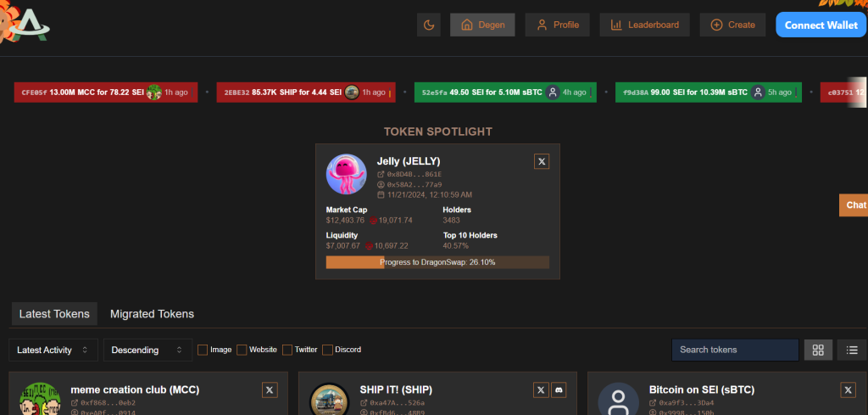Enable the Image filter checkbox
868x415 pixels.
point(203,350)
